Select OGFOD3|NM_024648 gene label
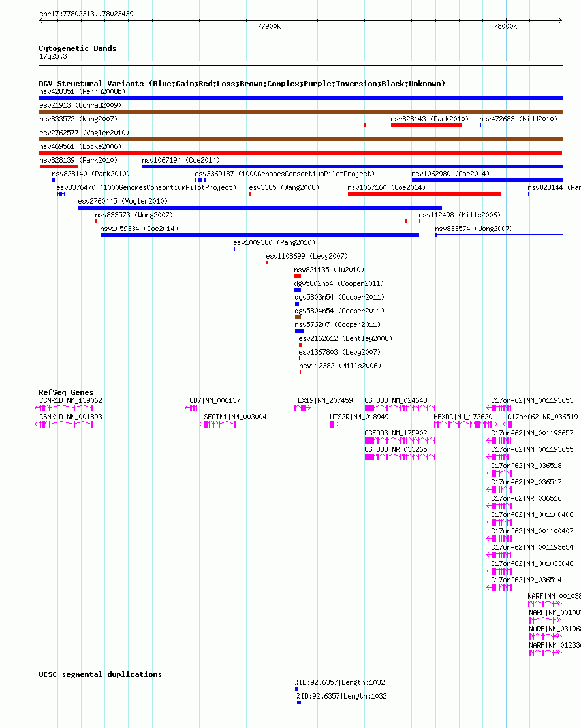This screenshot has width=581, height=728. (x=396, y=400)
